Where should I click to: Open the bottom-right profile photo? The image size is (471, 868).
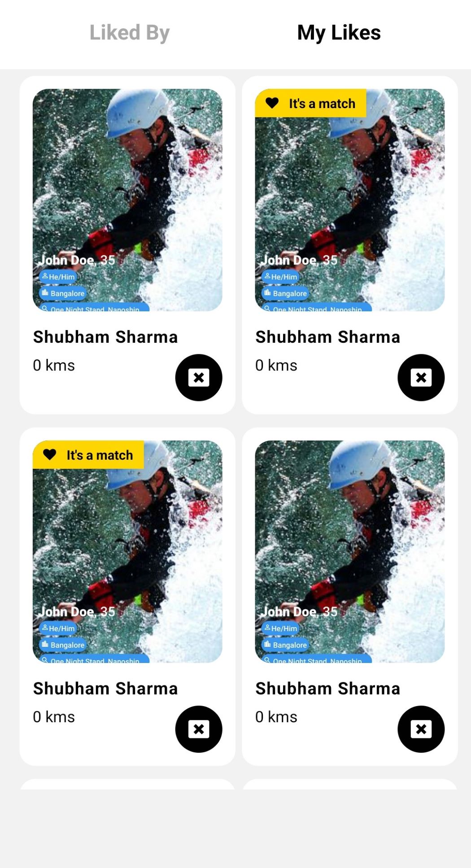[350, 552]
